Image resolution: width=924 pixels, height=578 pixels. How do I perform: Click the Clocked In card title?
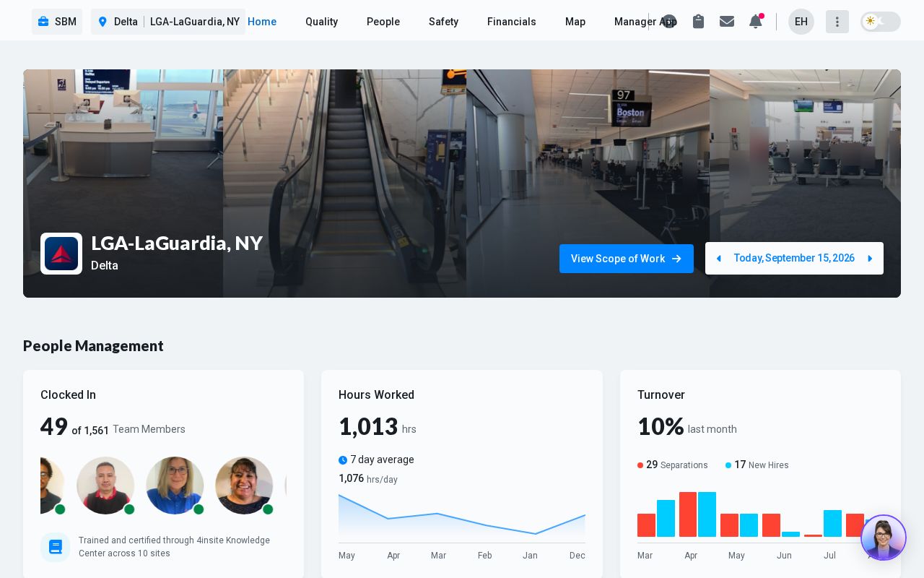[68, 395]
